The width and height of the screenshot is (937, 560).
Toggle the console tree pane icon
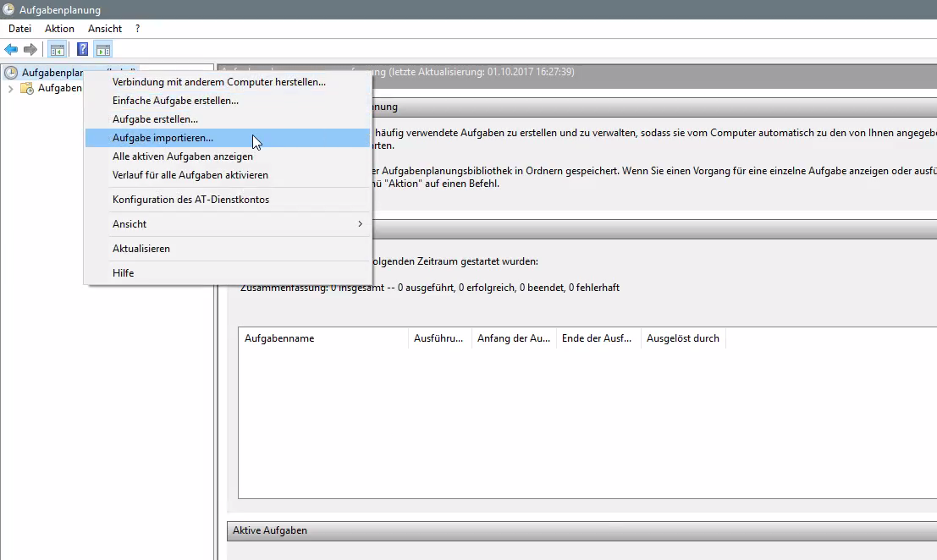pos(57,49)
